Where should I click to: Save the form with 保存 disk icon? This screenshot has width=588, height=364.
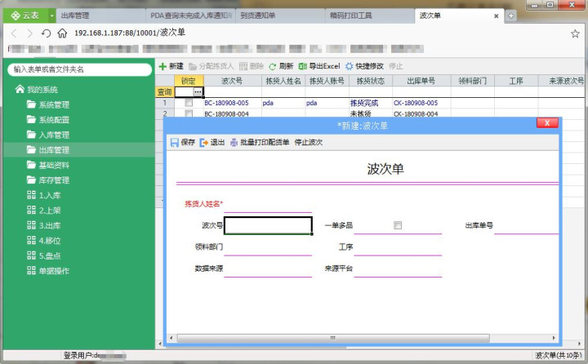click(x=175, y=143)
